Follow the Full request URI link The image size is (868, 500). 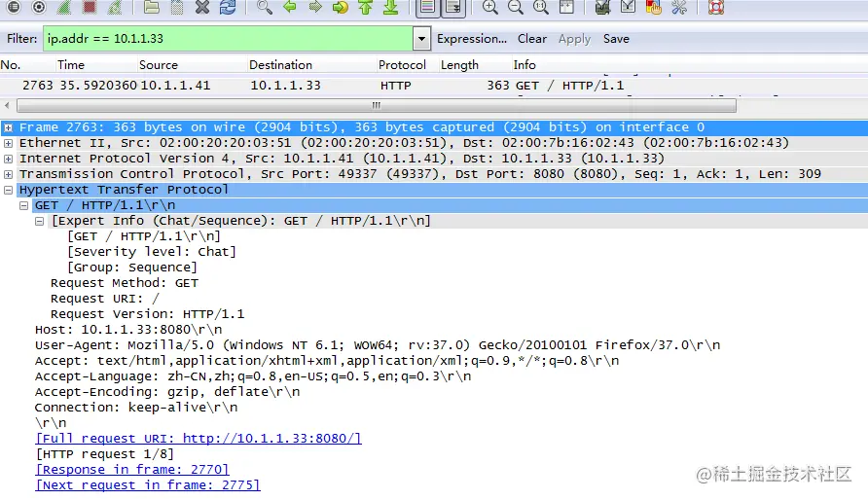point(199,439)
